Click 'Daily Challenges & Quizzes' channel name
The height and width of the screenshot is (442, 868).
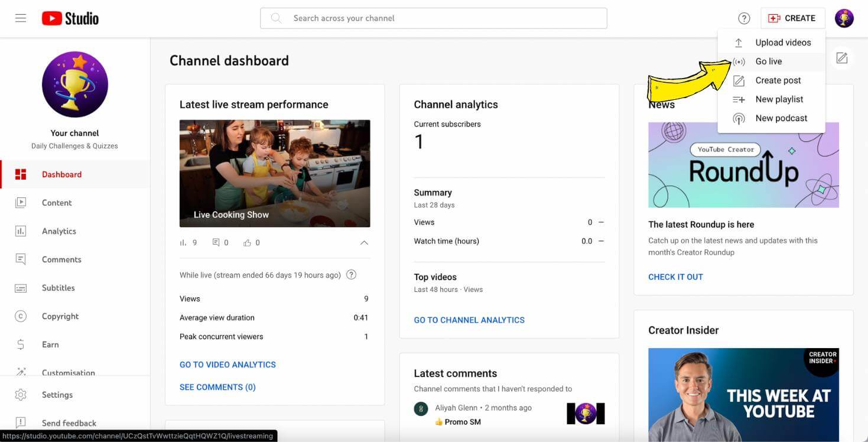click(x=74, y=146)
